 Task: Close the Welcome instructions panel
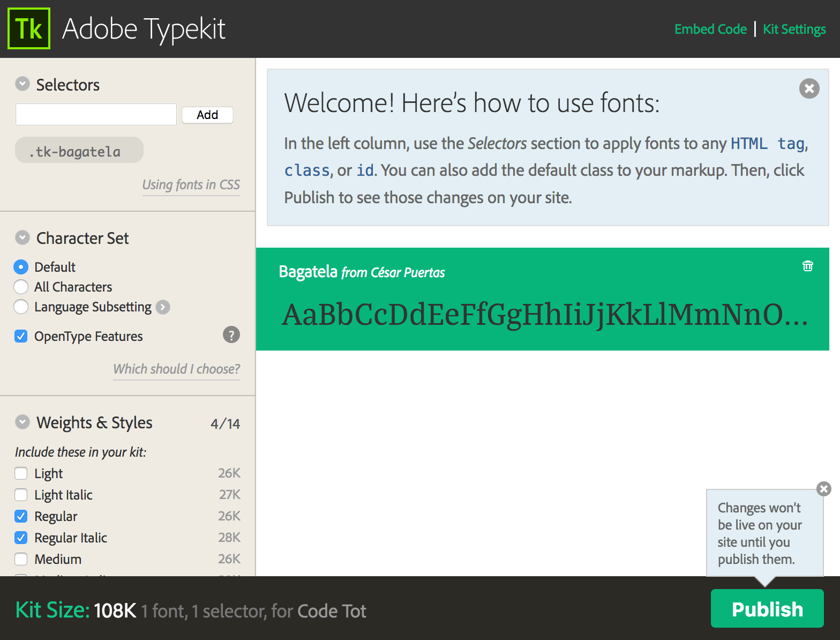point(809,88)
